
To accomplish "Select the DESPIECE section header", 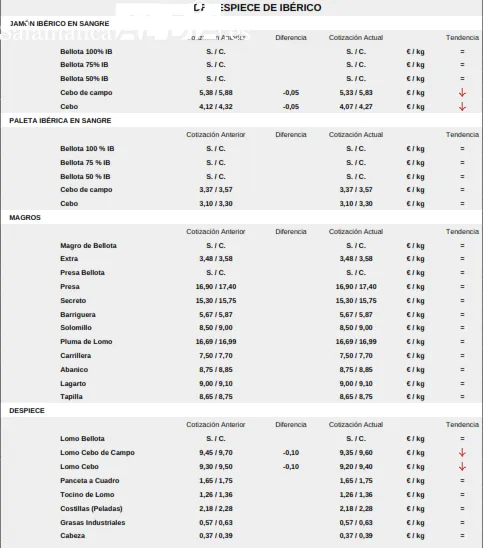I will pos(27,411).
